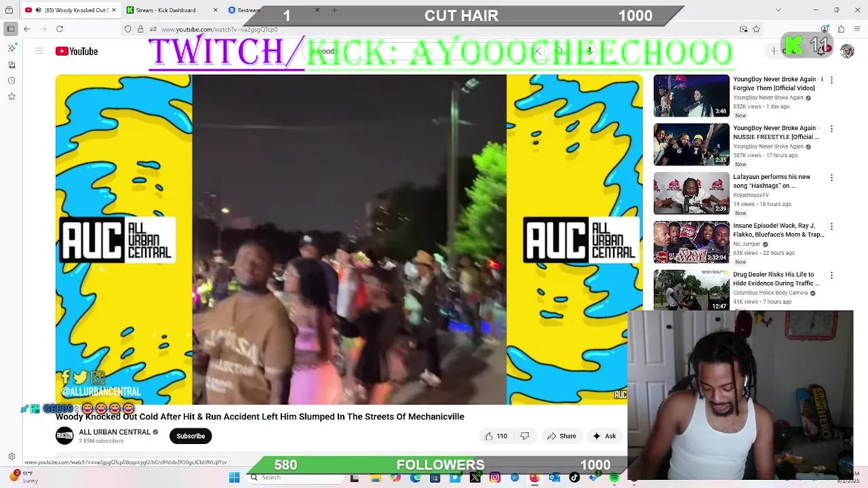Open the sidebar AI chatbot sparkle icon
Image resolution: width=868 pixels, height=488 pixels.
12,48
